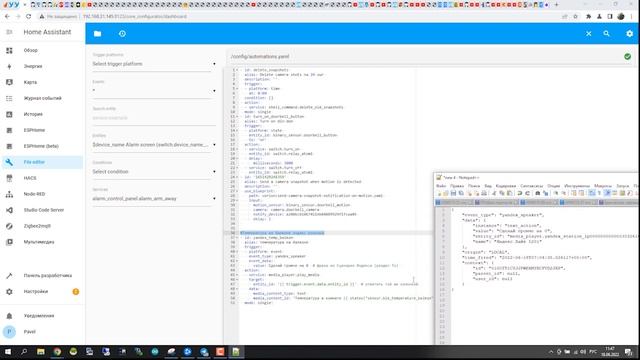The width and height of the screenshot is (640, 360).
Task: Open search in the File editor header
Action: tap(607, 34)
